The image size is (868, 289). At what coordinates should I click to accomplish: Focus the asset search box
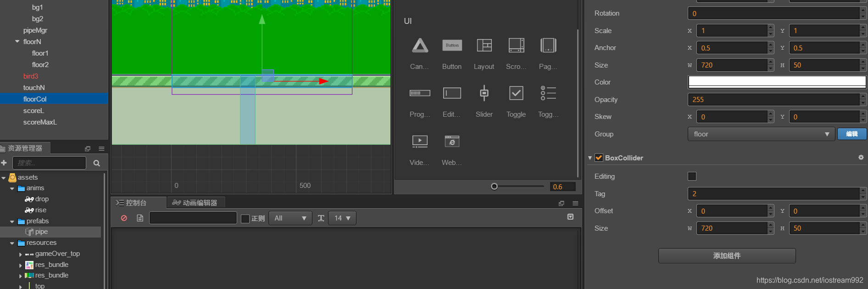point(49,163)
